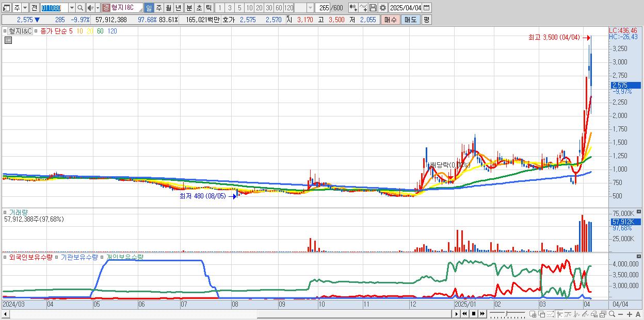Open the dropdown right of interval 120
Image resolution: width=644 pixels, height=320 pixels.
tap(311, 8)
